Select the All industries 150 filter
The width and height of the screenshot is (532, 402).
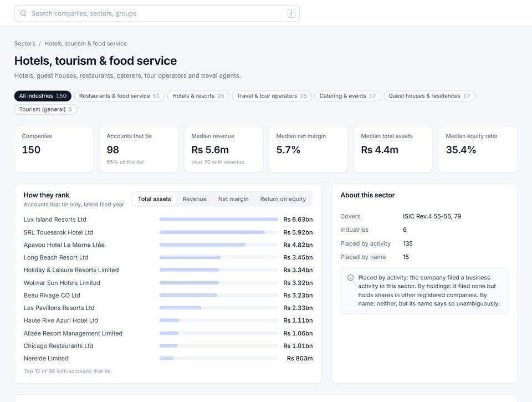[x=43, y=96]
